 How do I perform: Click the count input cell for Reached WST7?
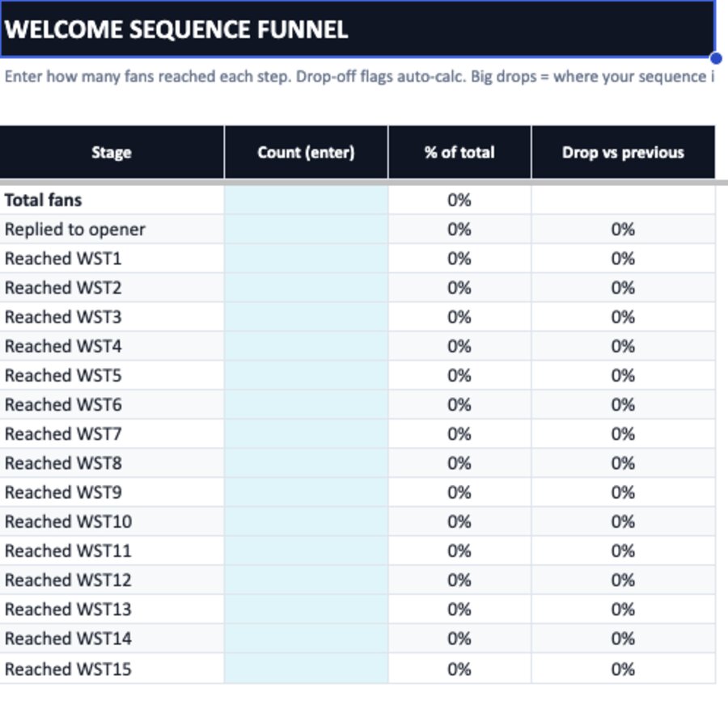tap(306, 434)
